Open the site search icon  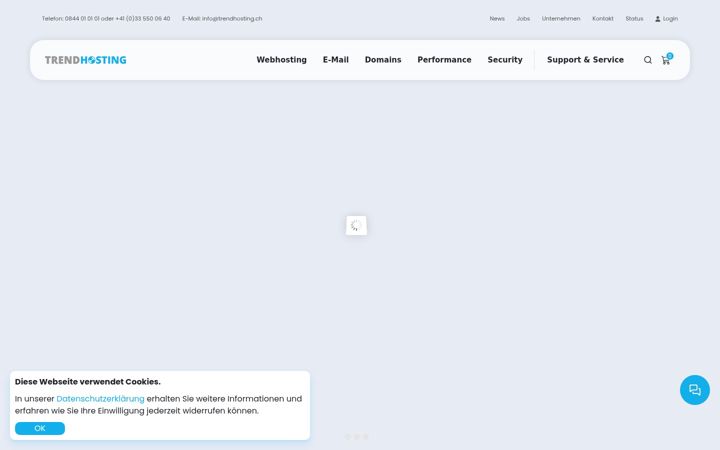coord(647,60)
